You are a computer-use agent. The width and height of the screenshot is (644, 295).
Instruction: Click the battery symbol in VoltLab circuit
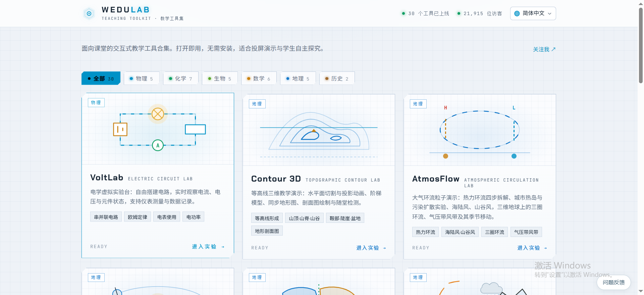[x=120, y=129]
